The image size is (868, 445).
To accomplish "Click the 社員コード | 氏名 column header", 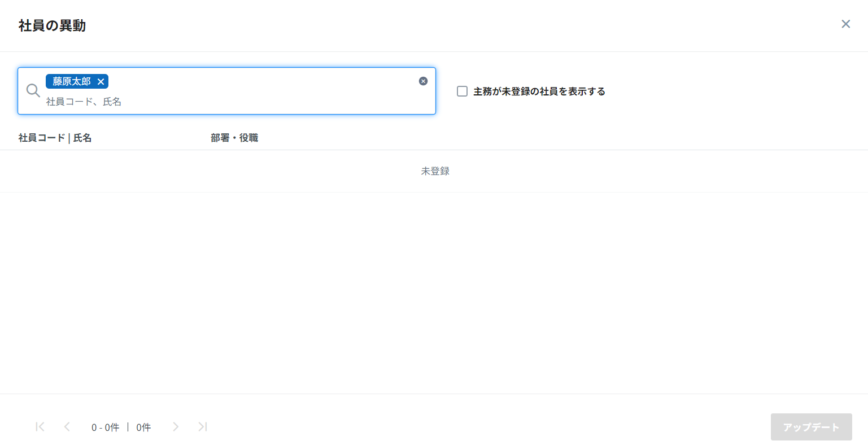I will 55,138.
